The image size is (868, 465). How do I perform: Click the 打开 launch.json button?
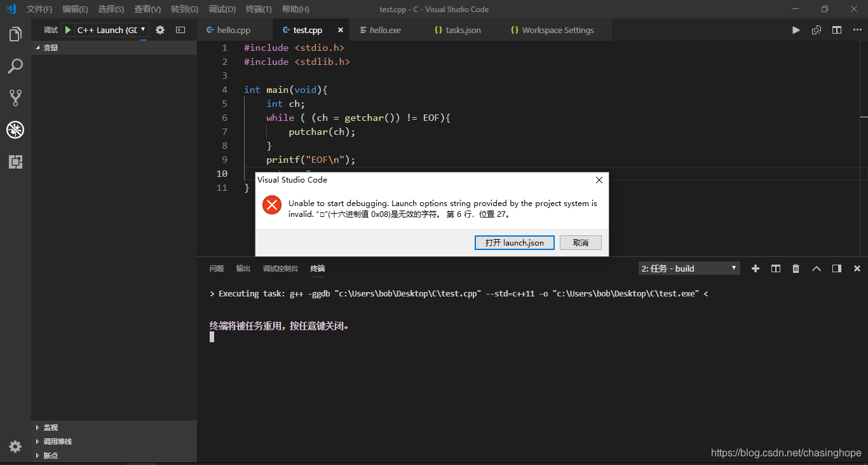click(514, 242)
